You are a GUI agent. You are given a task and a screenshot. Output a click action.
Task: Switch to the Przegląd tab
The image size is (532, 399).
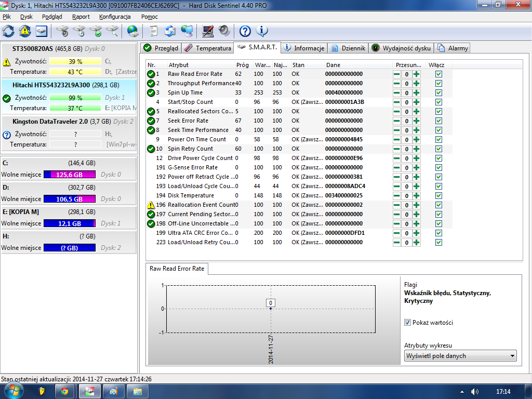tap(161, 48)
